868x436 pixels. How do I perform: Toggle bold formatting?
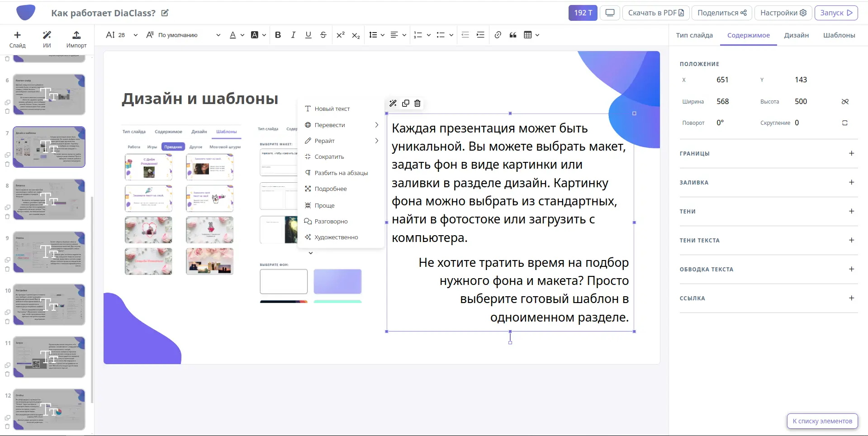point(278,35)
